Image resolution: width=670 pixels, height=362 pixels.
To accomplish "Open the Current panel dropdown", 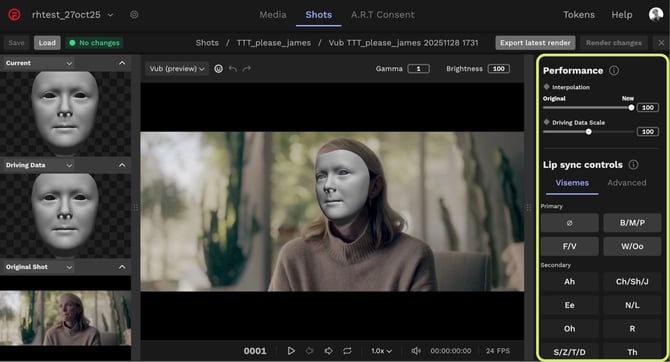I will [38, 63].
